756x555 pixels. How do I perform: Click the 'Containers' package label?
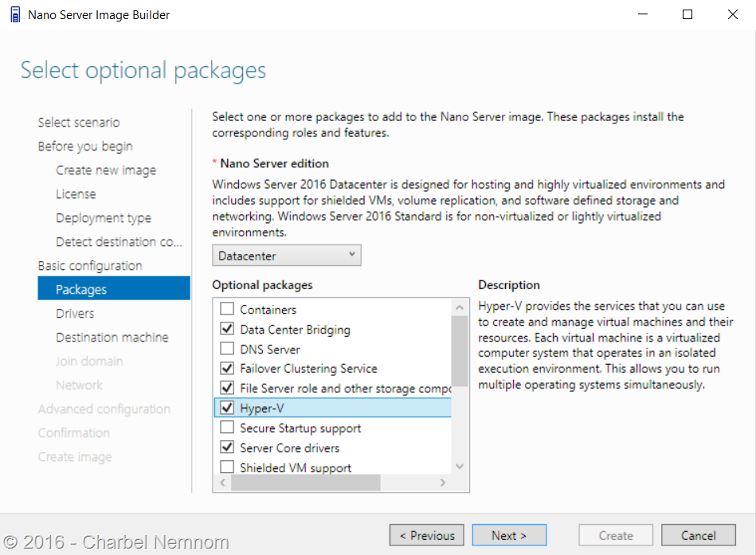(x=268, y=310)
